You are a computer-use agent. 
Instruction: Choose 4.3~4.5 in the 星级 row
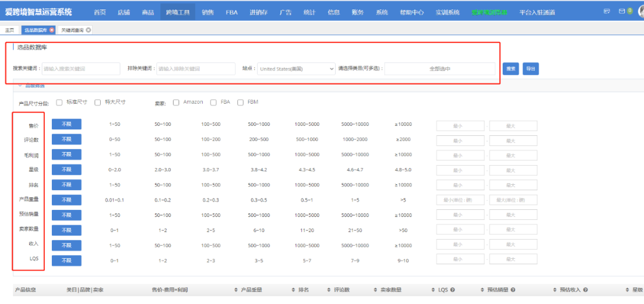307,169
